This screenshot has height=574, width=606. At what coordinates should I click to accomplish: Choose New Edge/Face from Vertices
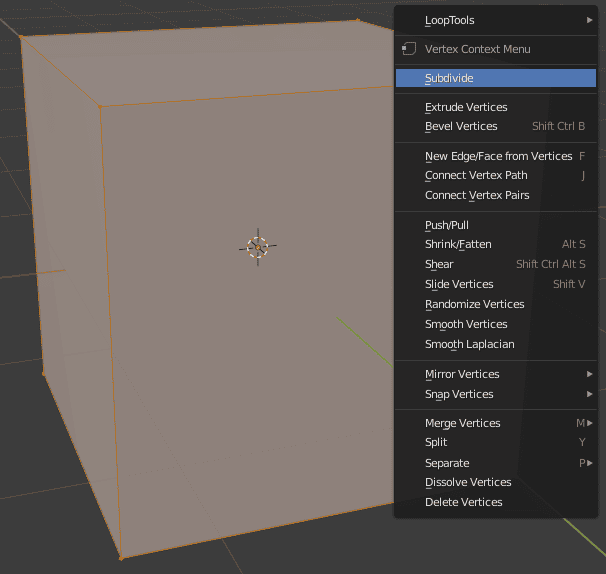(x=496, y=156)
